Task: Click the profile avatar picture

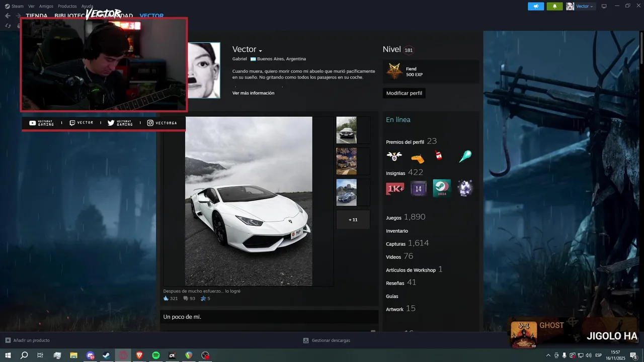Action: tap(204, 70)
